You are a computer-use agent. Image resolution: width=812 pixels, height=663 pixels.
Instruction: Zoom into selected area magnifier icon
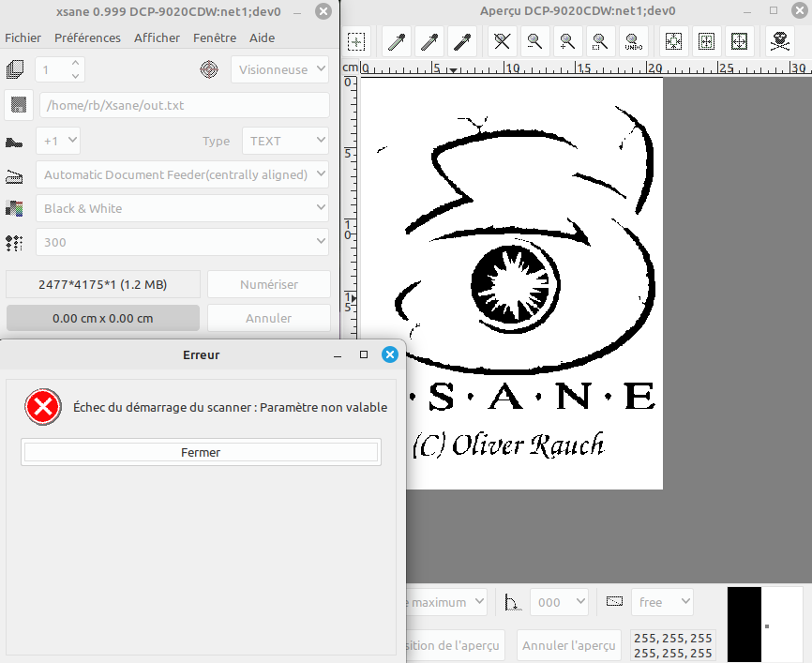(x=600, y=41)
